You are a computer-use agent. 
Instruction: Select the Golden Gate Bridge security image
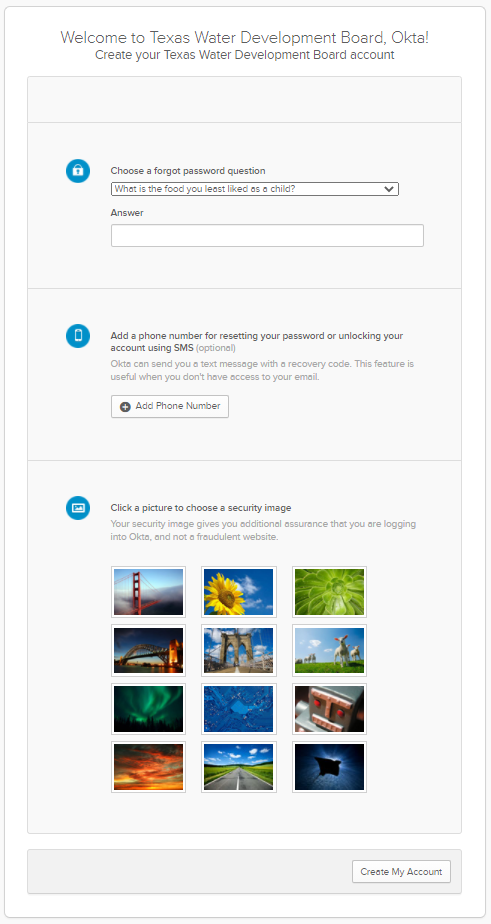pyautogui.click(x=149, y=592)
